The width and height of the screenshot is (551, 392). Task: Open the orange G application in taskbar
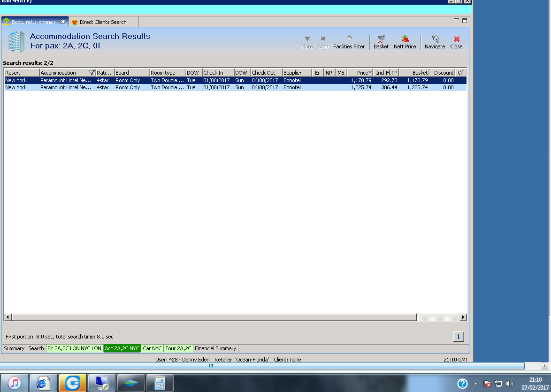pyautogui.click(x=73, y=383)
